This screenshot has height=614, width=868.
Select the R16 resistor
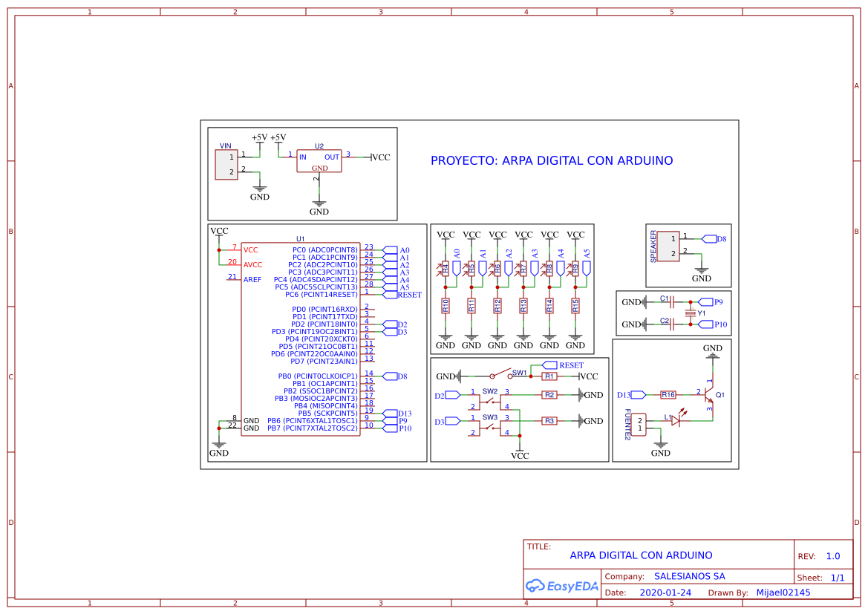coord(668,394)
